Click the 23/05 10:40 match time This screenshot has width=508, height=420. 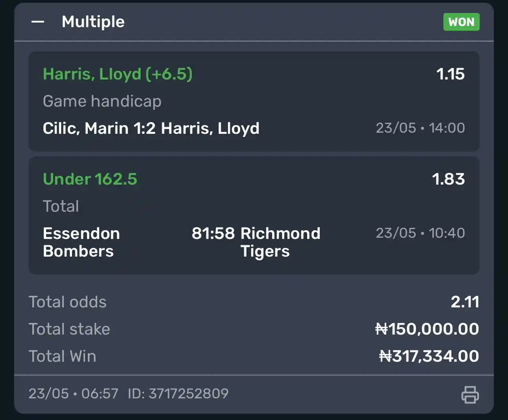(x=420, y=233)
